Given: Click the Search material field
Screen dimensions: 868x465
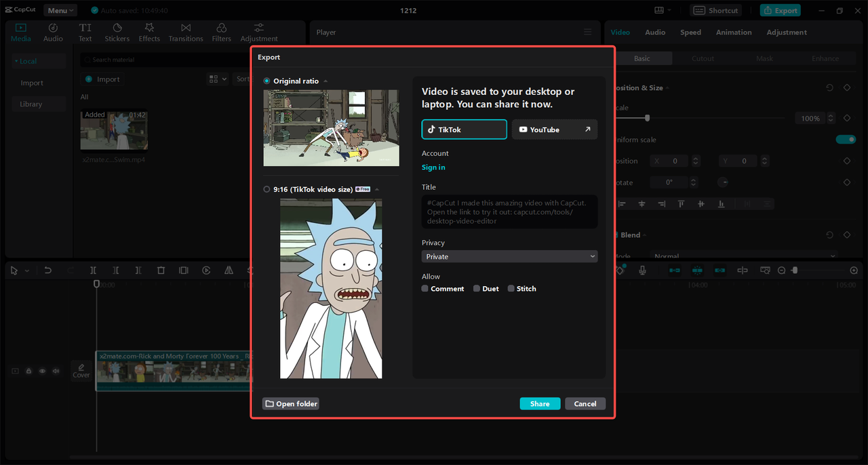Looking at the screenshot, I should pos(166,60).
